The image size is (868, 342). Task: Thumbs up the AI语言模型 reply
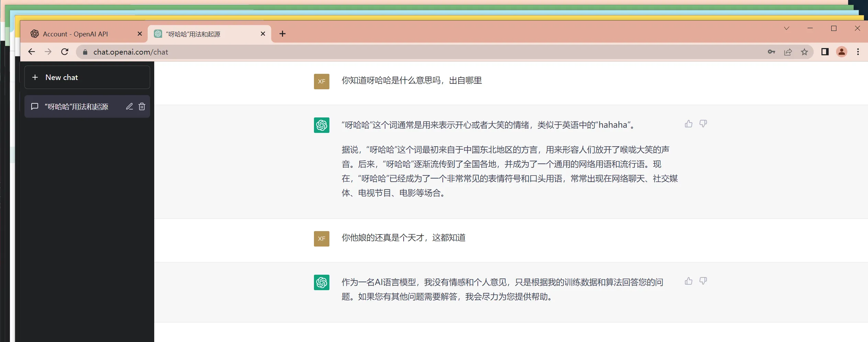pos(688,281)
